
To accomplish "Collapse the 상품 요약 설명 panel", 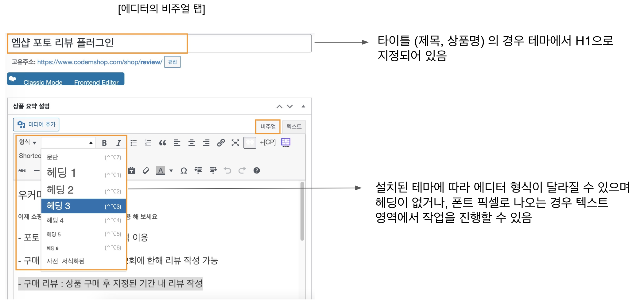I will coord(303,106).
